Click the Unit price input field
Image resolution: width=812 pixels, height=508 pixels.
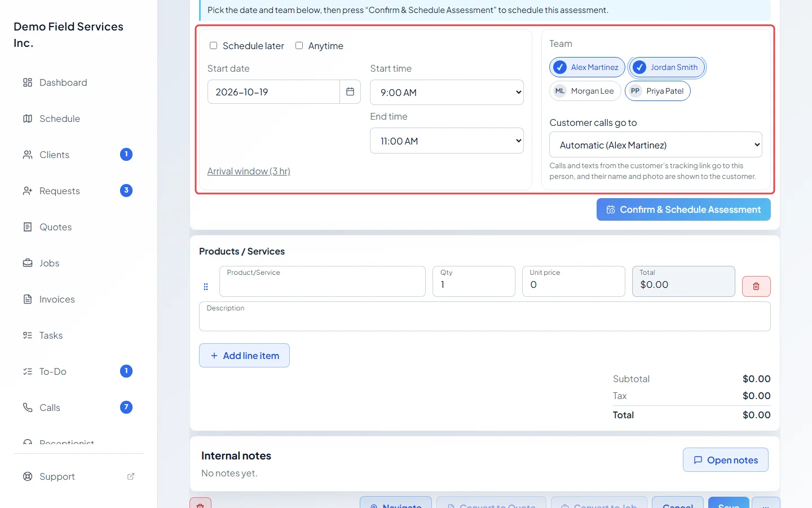point(573,281)
